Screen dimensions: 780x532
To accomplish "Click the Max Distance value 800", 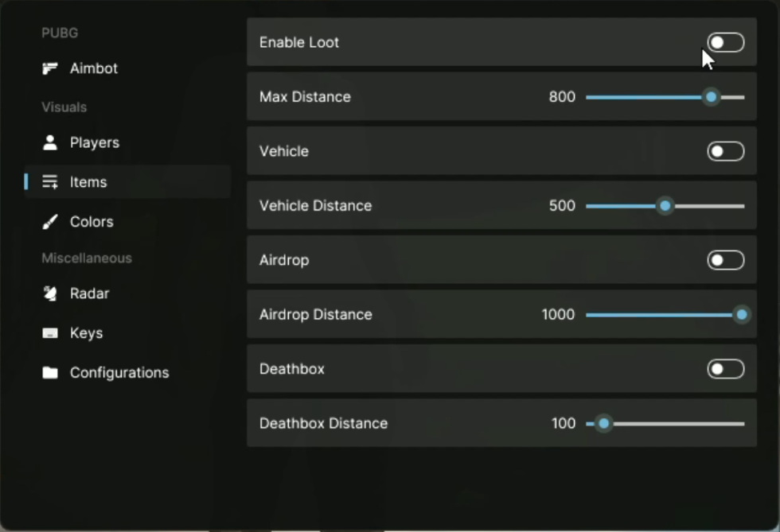I will tap(562, 97).
